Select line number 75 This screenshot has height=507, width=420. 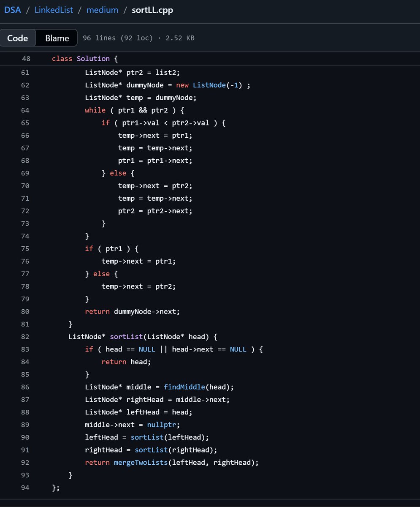(25, 248)
